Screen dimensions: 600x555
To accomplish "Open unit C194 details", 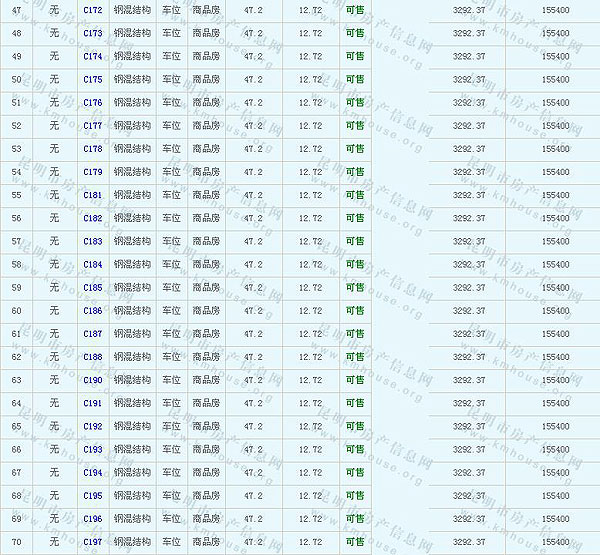I will (x=93, y=473).
